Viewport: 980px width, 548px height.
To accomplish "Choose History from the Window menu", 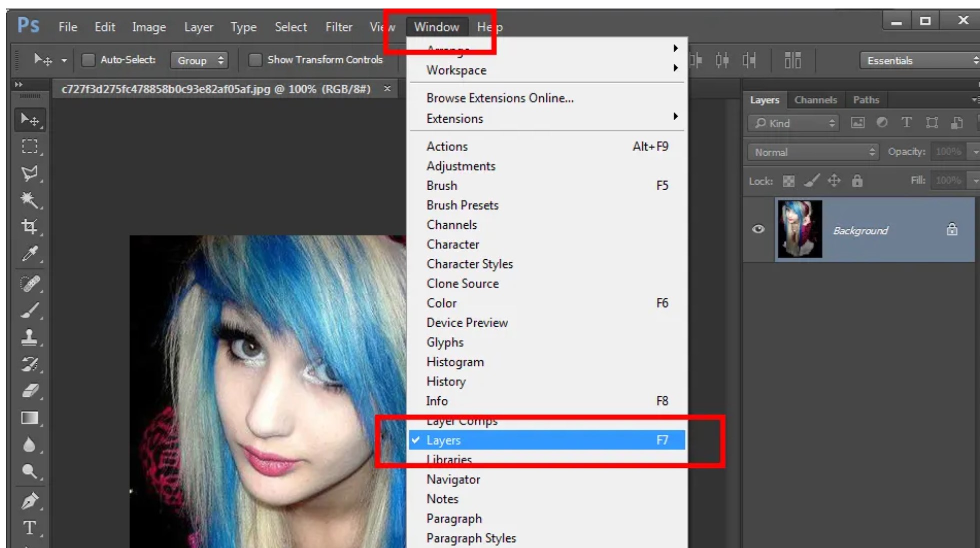I will coord(446,381).
